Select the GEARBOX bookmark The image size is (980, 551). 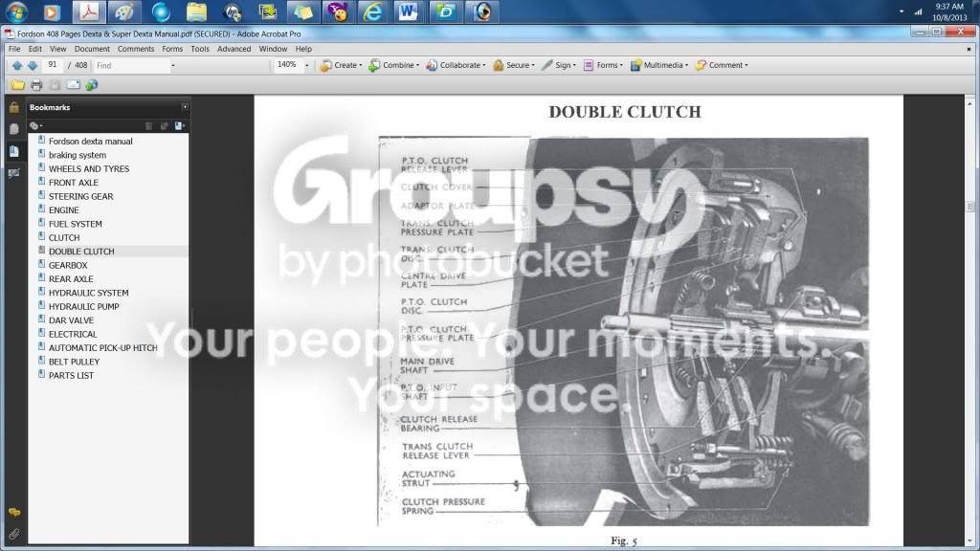point(68,265)
